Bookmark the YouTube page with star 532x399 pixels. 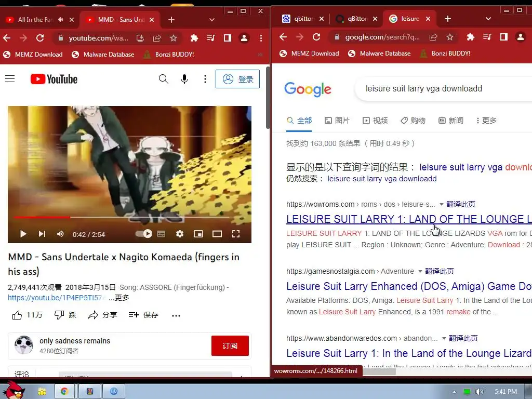(174, 38)
